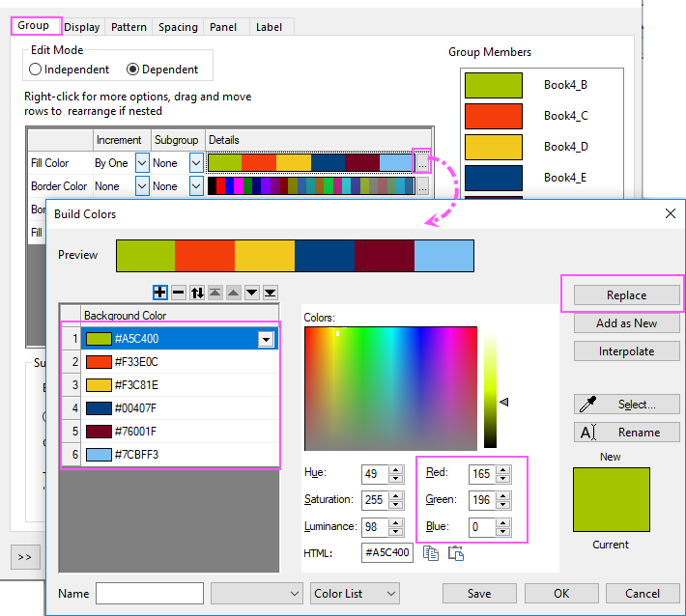The height and width of the screenshot is (616, 686).
Task: Click the Cancel button
Action: click(643, 594)
